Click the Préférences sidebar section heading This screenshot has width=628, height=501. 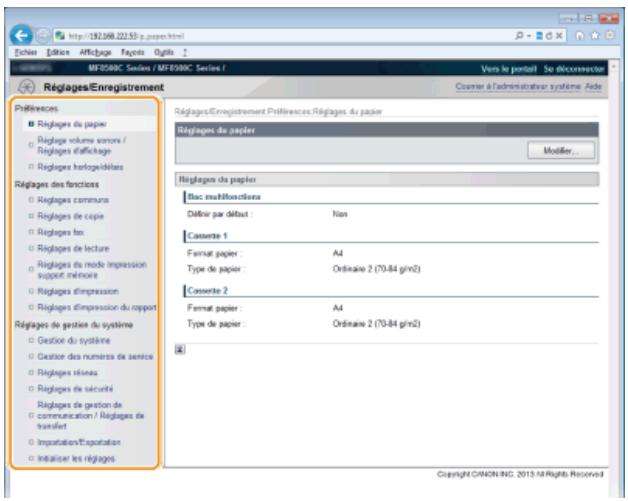36,109
